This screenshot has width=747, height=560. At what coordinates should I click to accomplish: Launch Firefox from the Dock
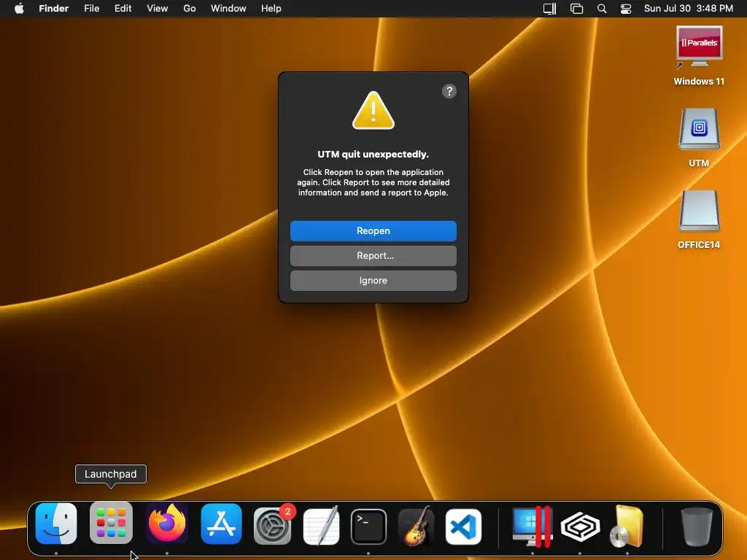167,524
